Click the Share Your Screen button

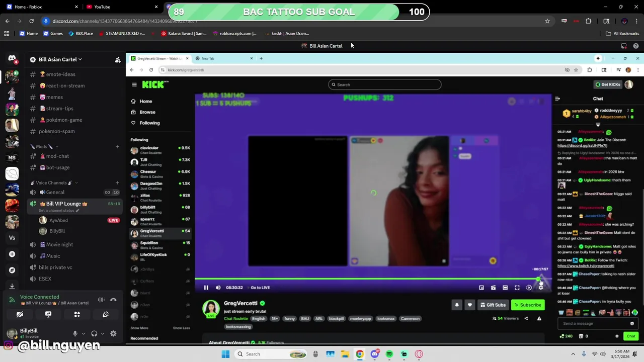(x=48, y=314)
